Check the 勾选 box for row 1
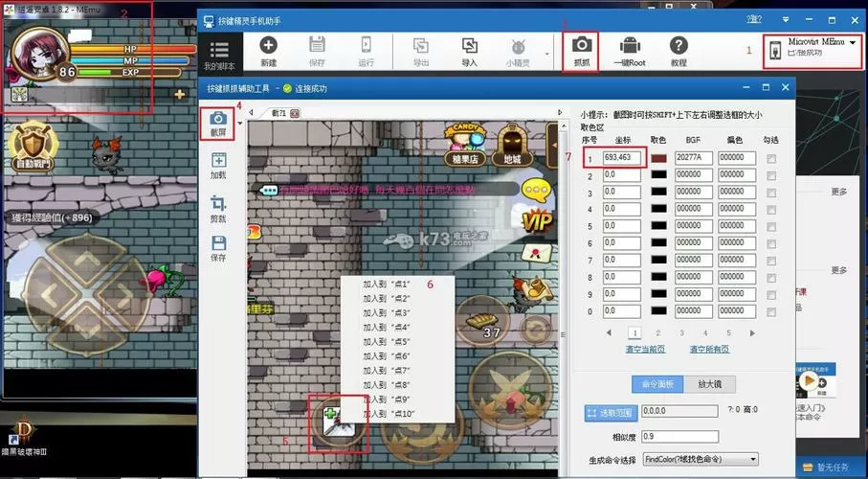This screenshot has height=479, width=868. click(771, 159)
